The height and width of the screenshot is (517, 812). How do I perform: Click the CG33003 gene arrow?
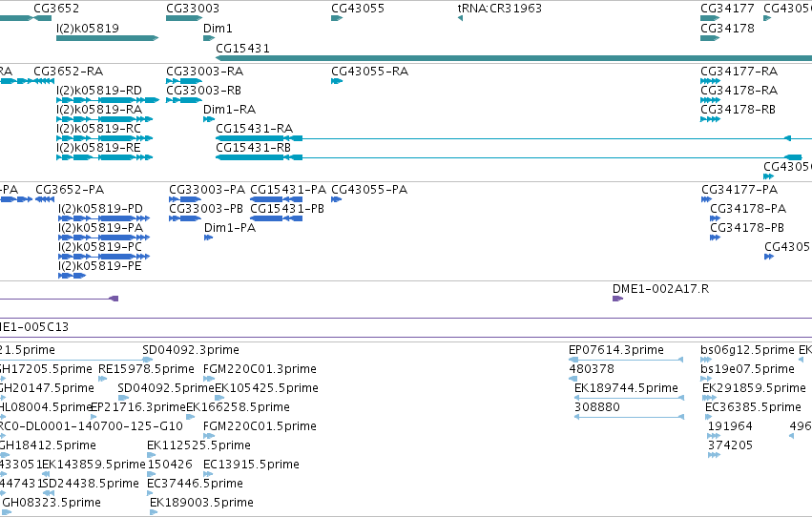coord(184,18)
